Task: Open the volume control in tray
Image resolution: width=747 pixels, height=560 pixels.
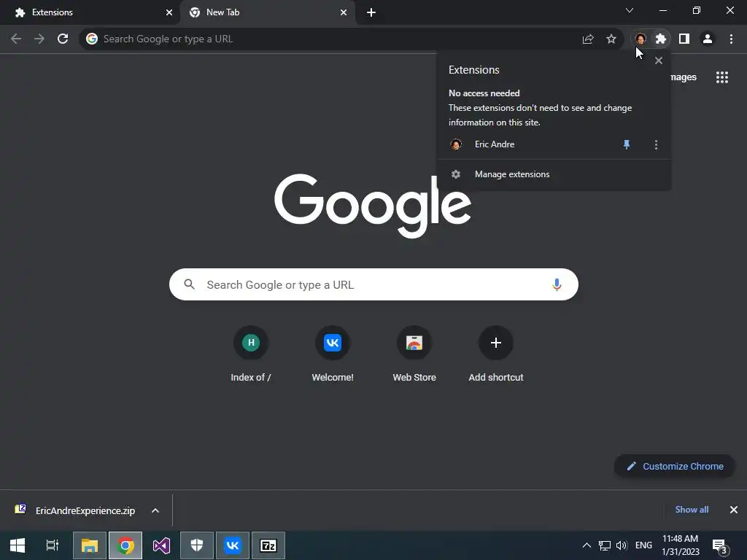Action: point(622,545)
